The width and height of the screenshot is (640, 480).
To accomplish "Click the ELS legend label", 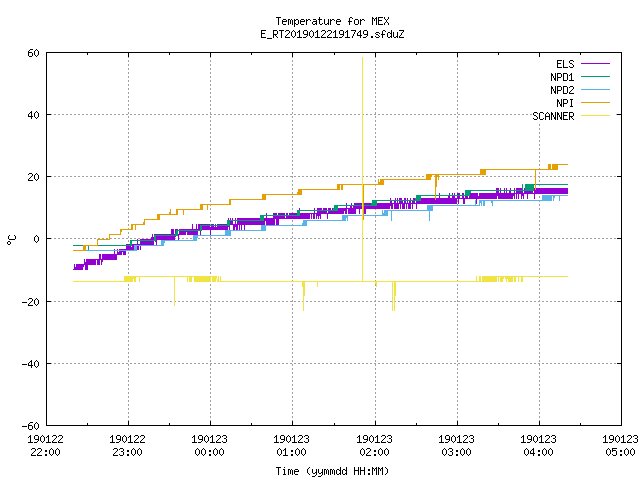I will pos(565,64).
